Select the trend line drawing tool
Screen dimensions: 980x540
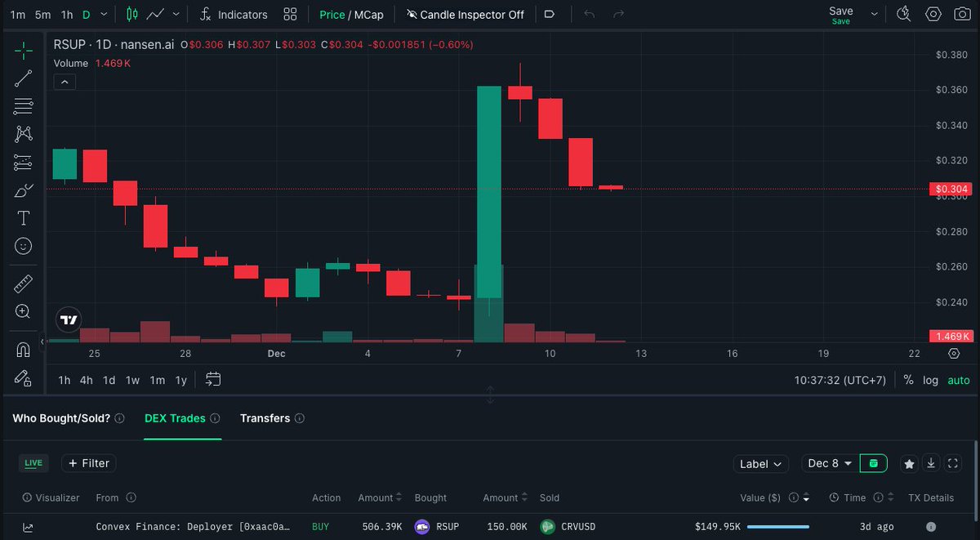click(x=23, y=78)
